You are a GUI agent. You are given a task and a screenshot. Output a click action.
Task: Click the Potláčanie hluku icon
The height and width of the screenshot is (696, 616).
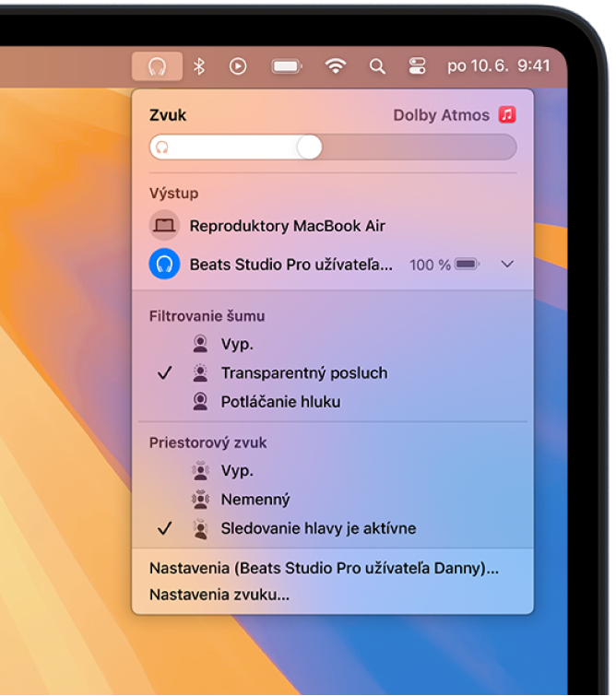(x=200, y=402)
